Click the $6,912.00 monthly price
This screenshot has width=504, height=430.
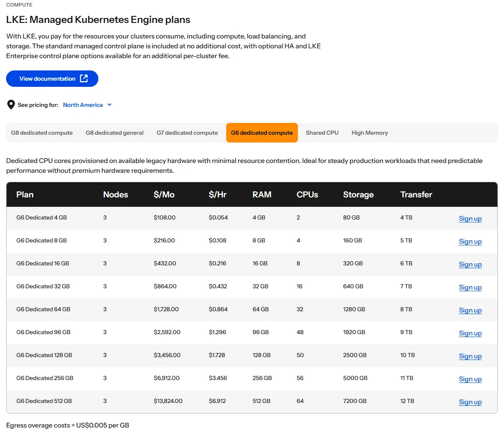[166, 378]
